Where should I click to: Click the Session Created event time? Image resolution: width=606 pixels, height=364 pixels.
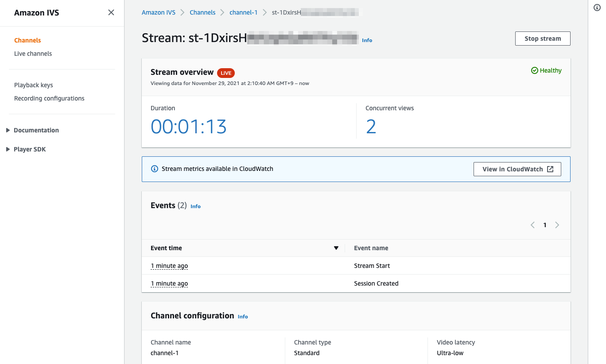pos(169,283)
